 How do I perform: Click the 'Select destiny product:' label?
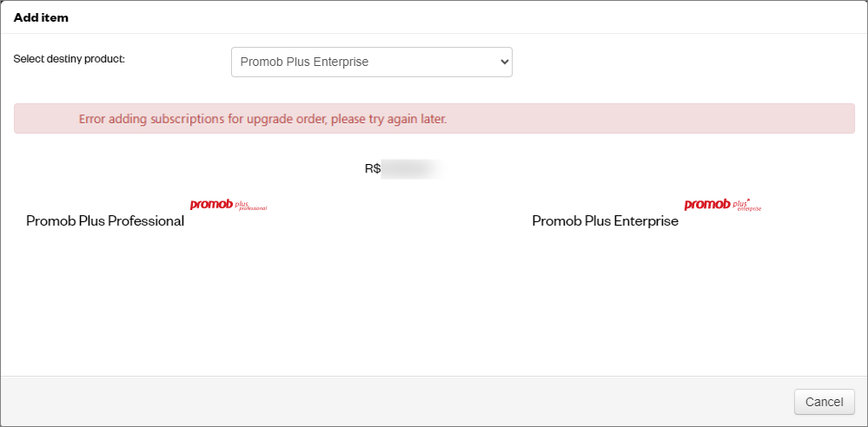(70, 59)
